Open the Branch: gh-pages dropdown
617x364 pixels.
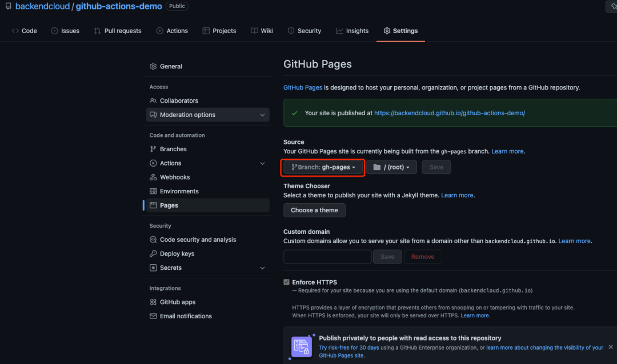tap(322, 167)
